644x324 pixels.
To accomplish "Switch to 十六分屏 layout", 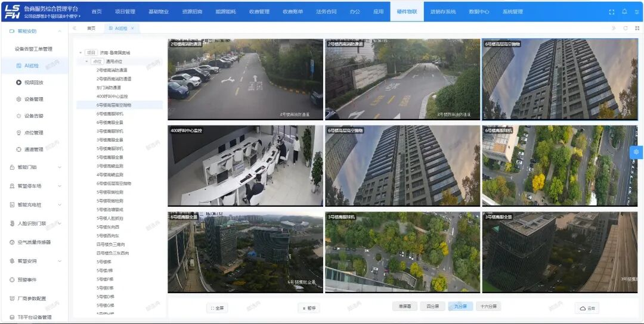I will coord(489,306).
